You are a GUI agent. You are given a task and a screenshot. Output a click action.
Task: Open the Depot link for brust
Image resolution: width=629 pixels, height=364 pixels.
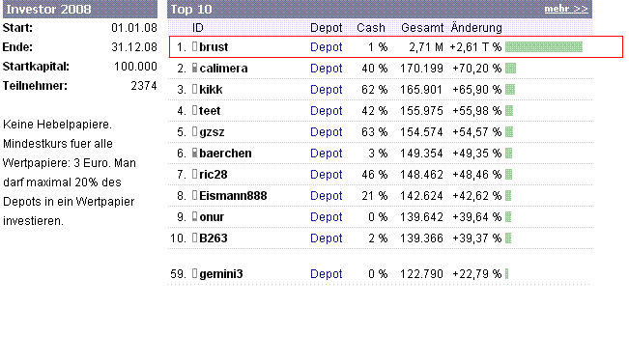point(327,47)
